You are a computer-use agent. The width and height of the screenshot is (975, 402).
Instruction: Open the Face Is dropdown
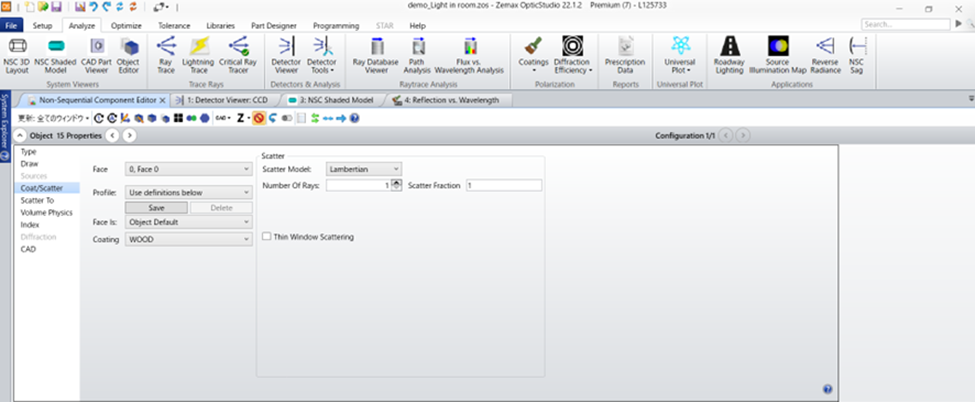click(189, 222)
